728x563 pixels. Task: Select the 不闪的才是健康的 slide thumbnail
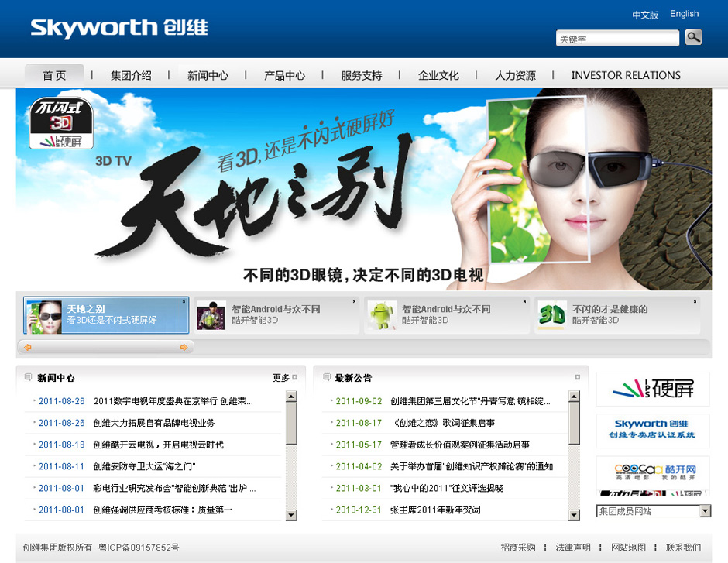(x=617, y=315)
